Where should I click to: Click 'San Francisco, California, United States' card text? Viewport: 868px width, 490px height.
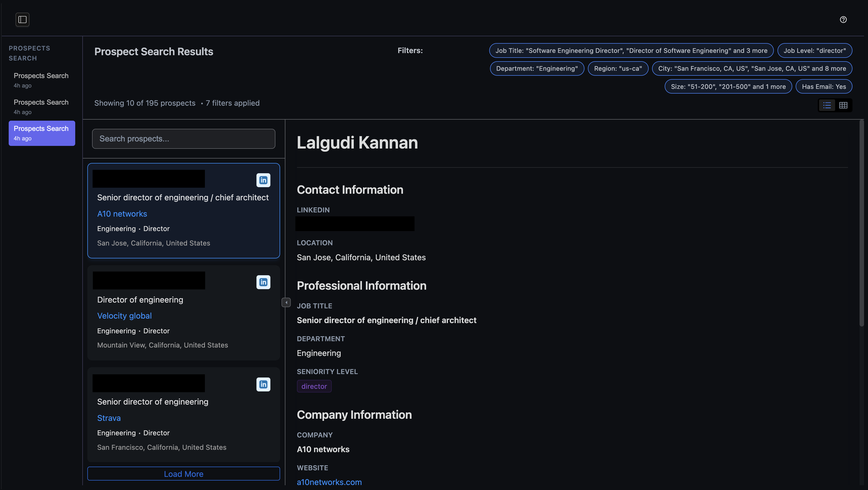162,447
